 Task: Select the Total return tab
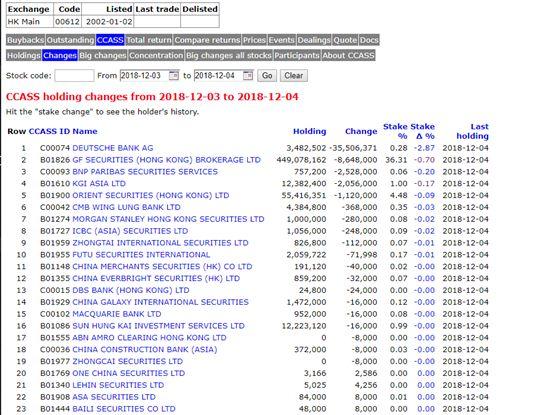(x=149, y=40)
